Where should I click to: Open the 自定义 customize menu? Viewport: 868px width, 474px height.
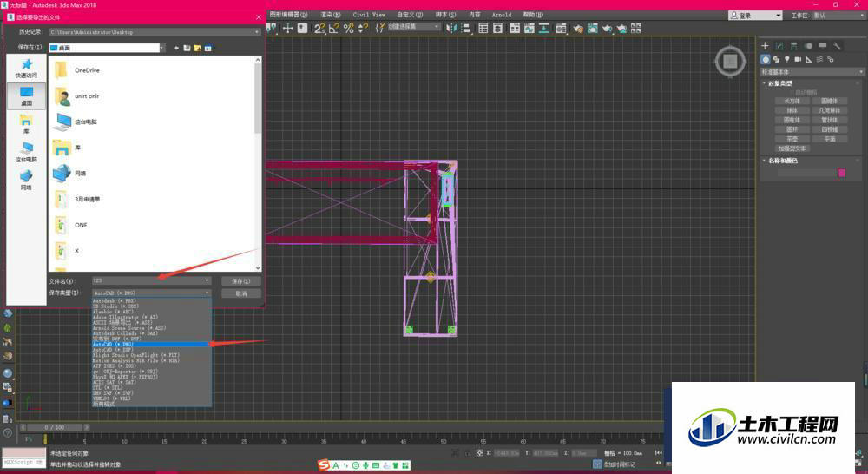(409, 15)
